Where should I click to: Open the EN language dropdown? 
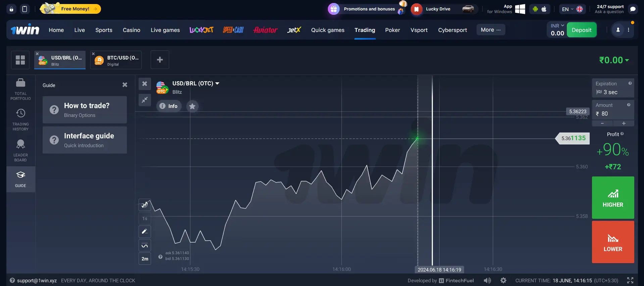(x=572, y=9)
